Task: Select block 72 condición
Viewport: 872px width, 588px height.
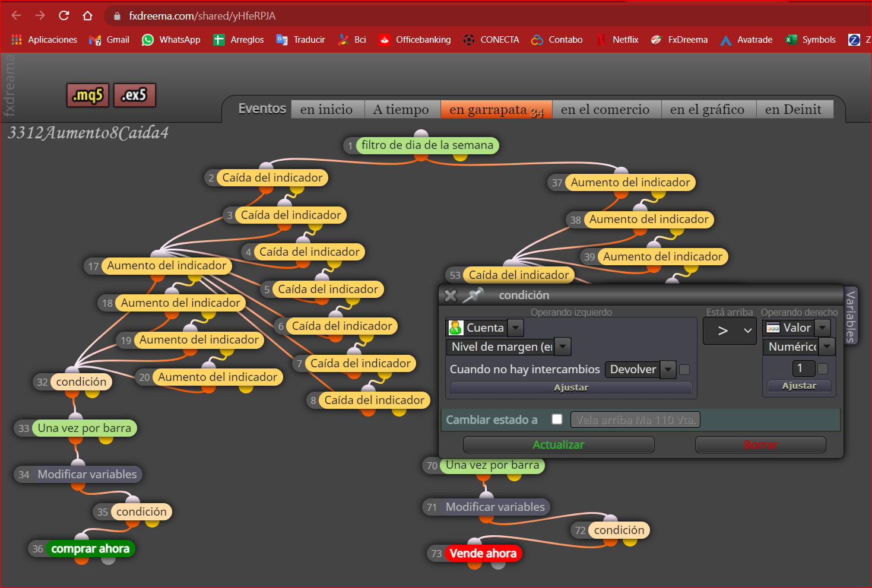Action: click(x=619, y=530)
